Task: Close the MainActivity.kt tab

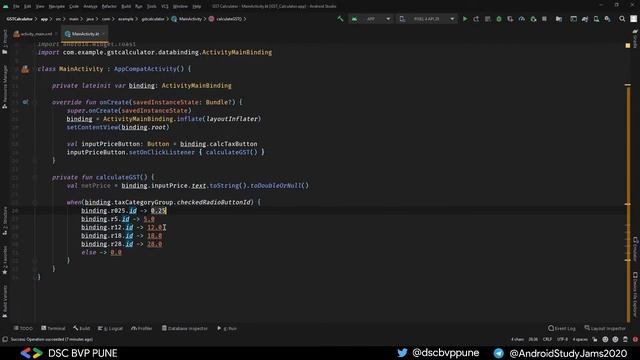Action: click(x=103, y=34)
